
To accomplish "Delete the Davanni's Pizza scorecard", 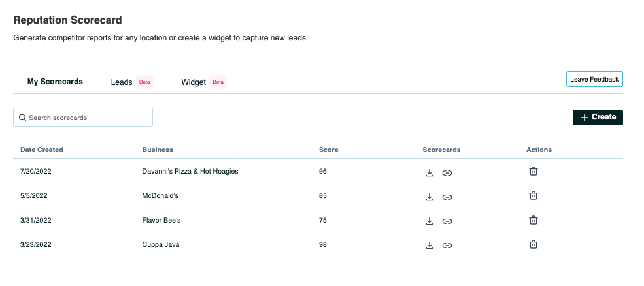I will pyautogui.click(x=534, y=172).
